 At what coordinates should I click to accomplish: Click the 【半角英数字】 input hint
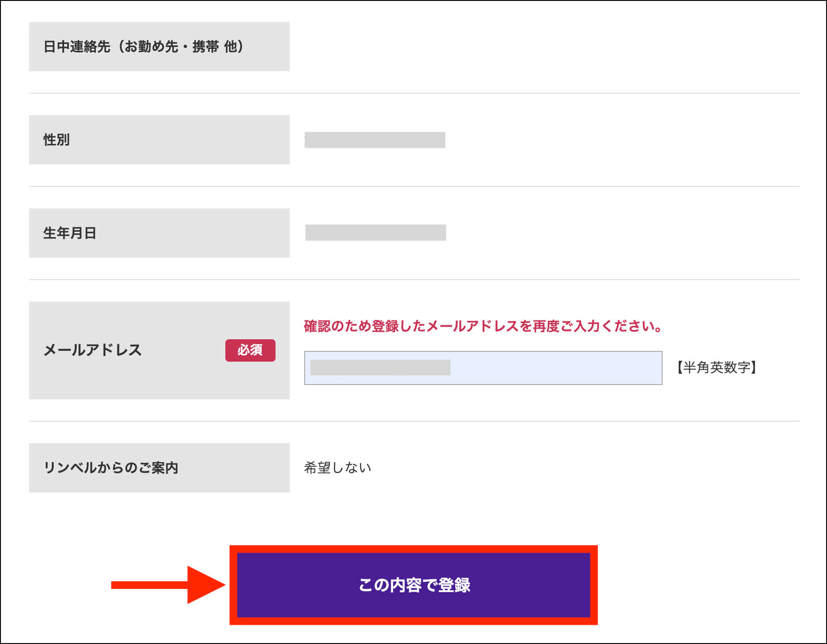716,367
